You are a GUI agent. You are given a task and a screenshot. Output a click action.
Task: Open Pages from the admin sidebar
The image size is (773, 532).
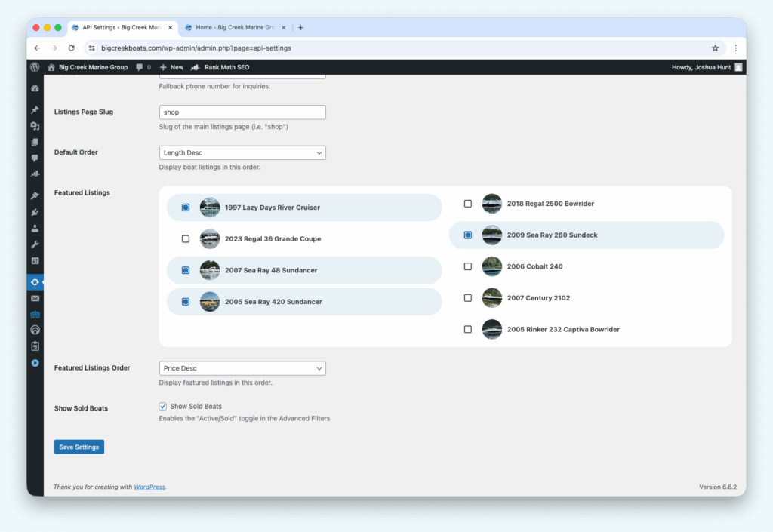pos(35,142)
